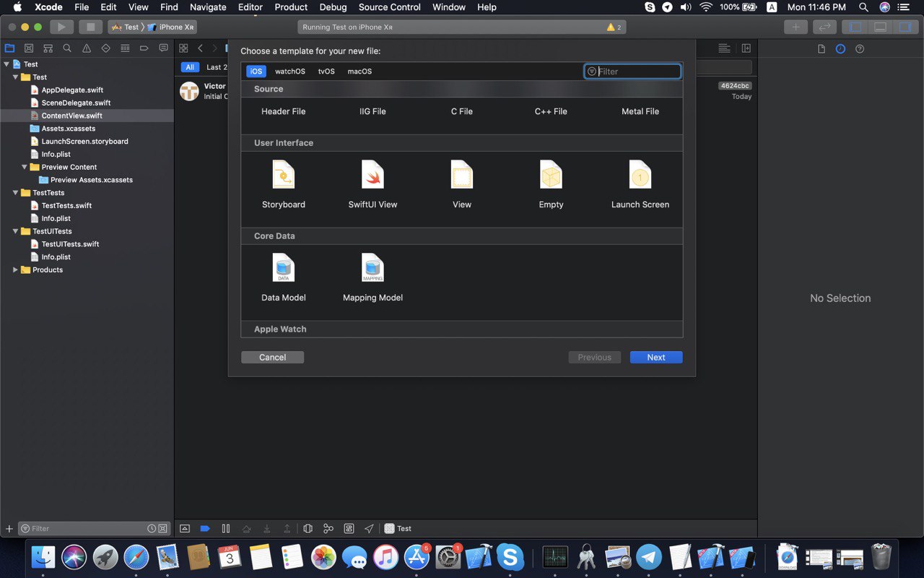Screen dimensions: 924x578
Task: Switch to the watchOS platform tab
Action: coord(290,72)
